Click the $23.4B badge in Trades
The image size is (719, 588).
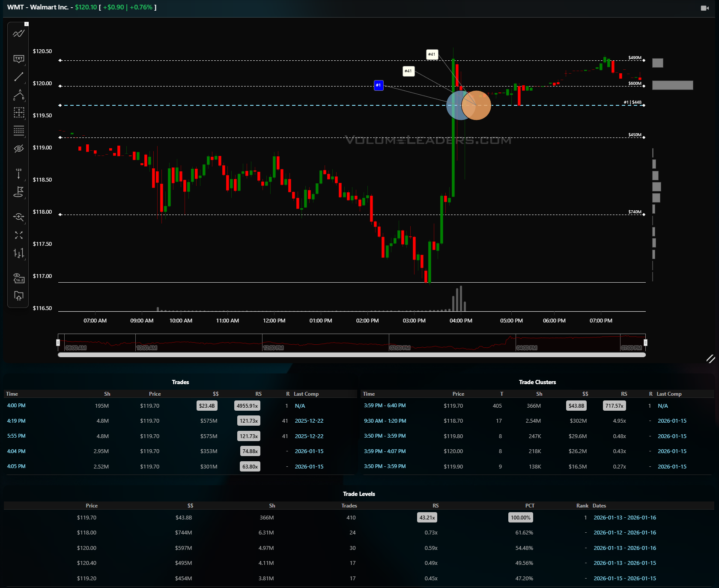click(x=207, y=406)
